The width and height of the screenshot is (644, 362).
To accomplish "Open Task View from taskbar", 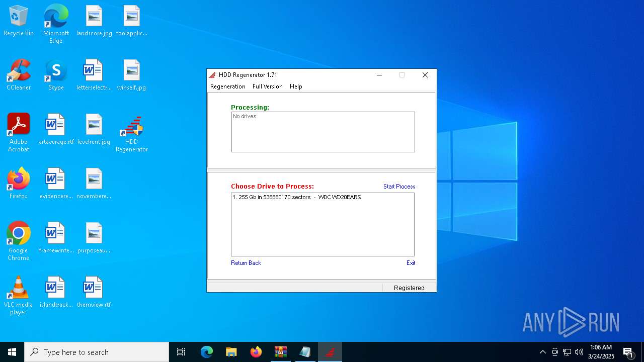I will 181,352.
